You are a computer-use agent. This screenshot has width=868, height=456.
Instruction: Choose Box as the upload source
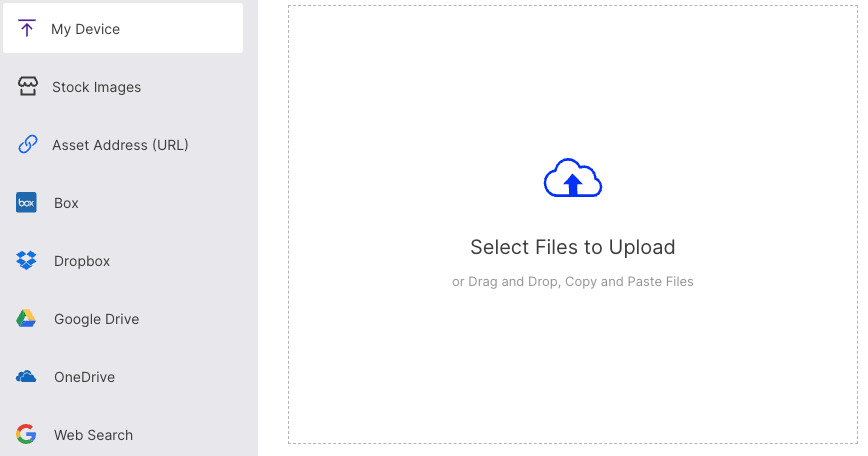coord(66,203)
